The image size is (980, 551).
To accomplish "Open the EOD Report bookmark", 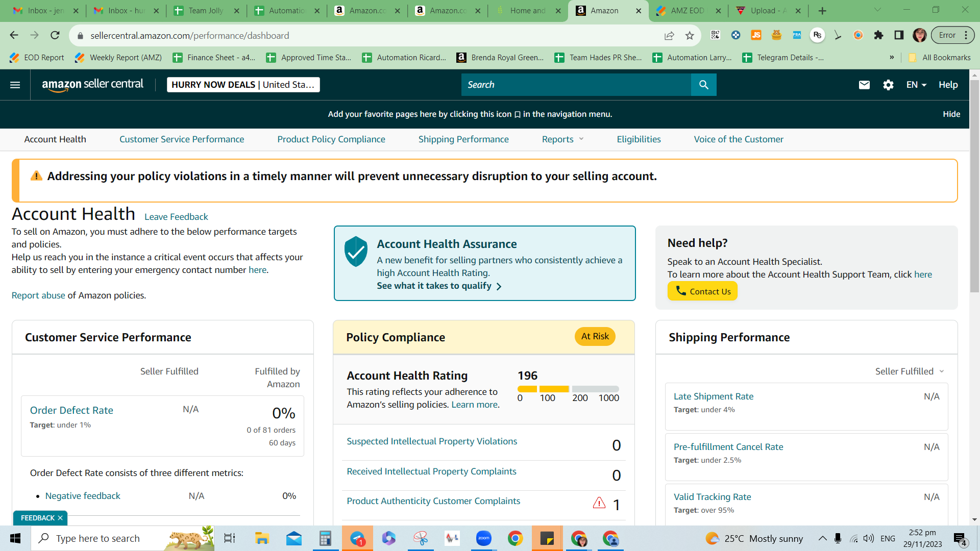I will [37, 57].
